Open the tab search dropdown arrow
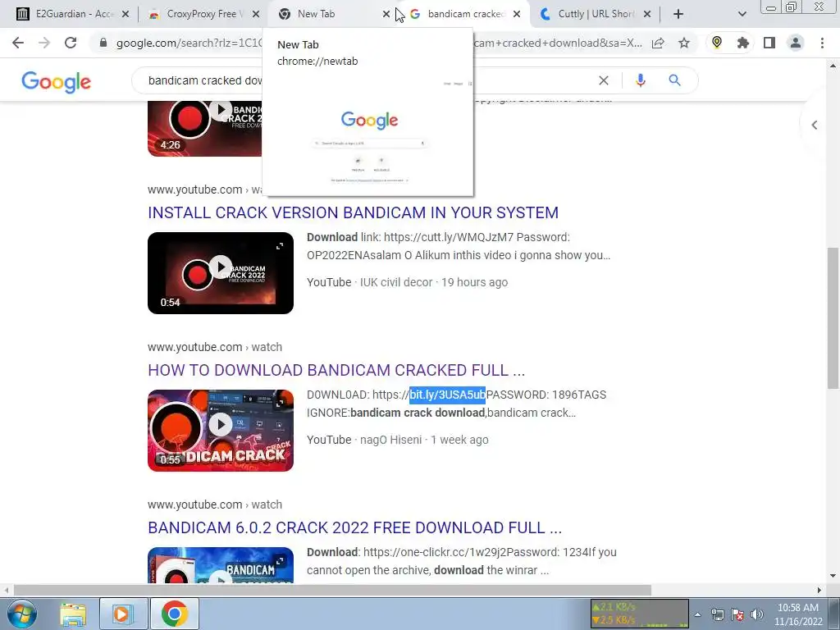 pyautogui.click(x=742, y=14)
